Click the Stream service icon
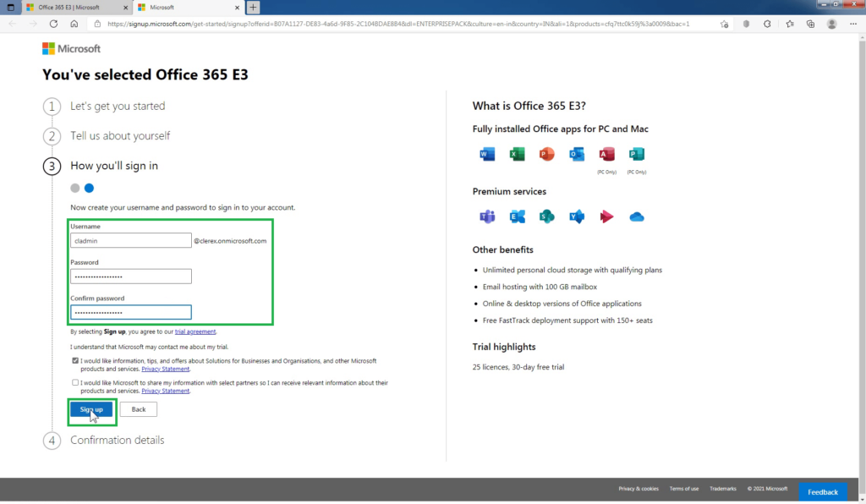Screen dimensions: 866x504 (606, 216)
